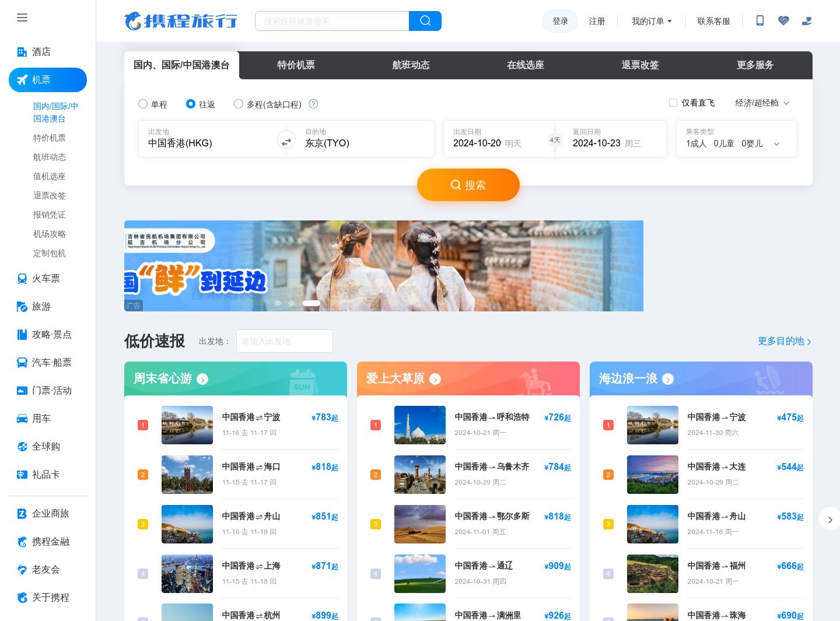The image size is (840, 621).
Task: Open 机场攻略 in the sidebar submenu
Action: tap(50, 234)
